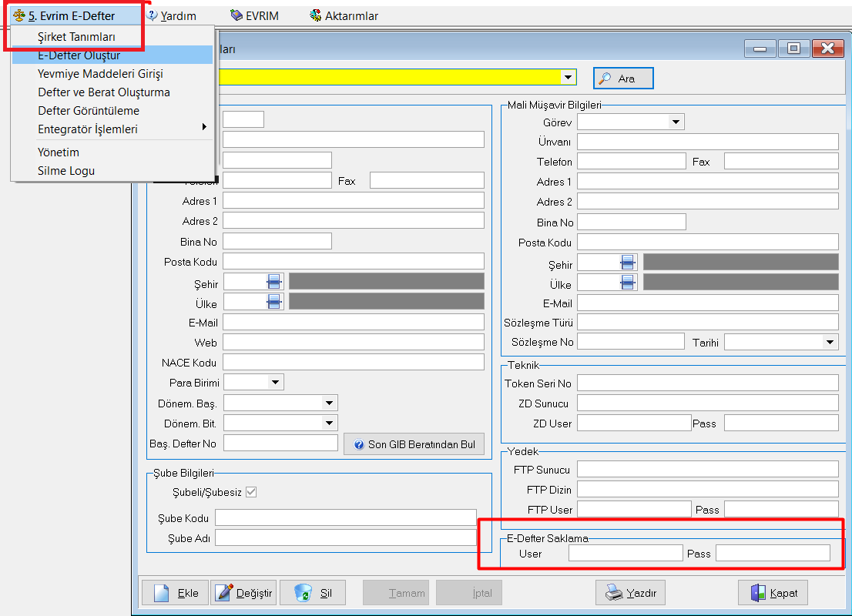852x616 pixels.
Task: Open the Görev dropdown
Action: point(676,122)
